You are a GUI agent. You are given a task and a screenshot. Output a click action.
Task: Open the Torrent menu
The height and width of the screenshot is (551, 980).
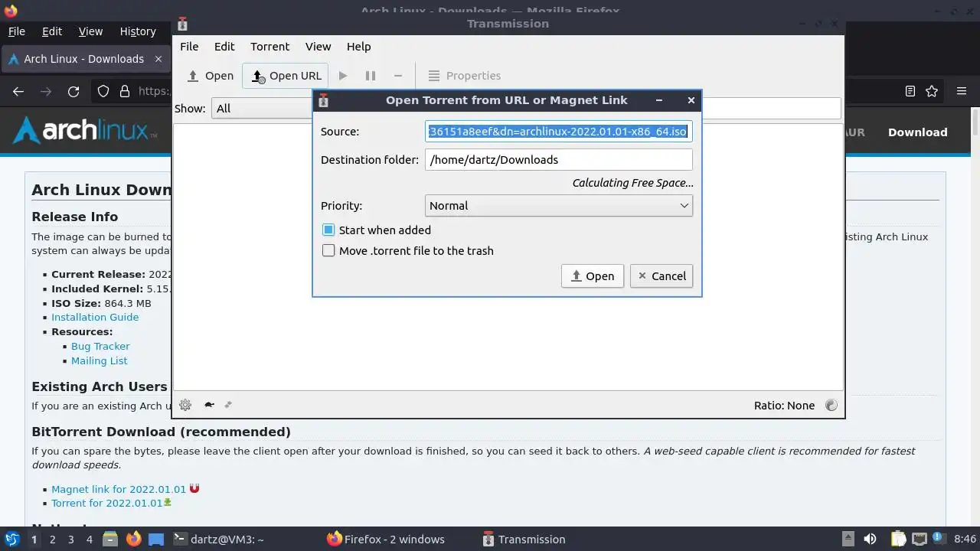[x=269, y=47]
